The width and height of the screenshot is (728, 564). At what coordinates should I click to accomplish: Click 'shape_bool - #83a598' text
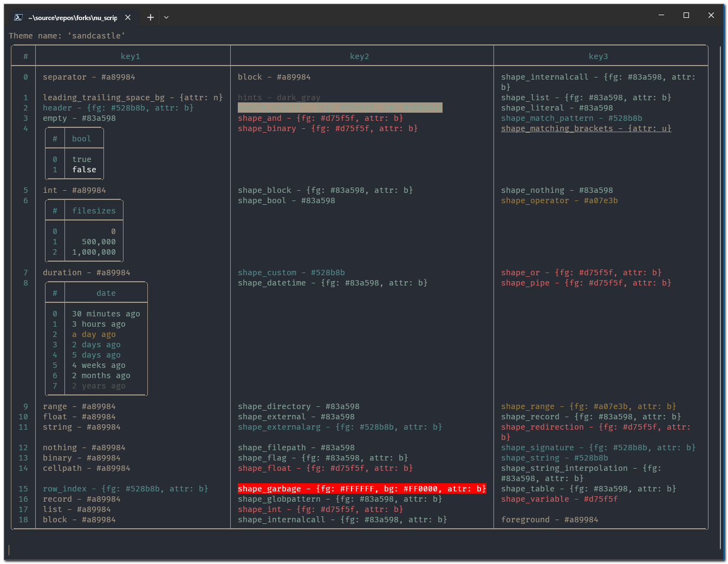287,200
